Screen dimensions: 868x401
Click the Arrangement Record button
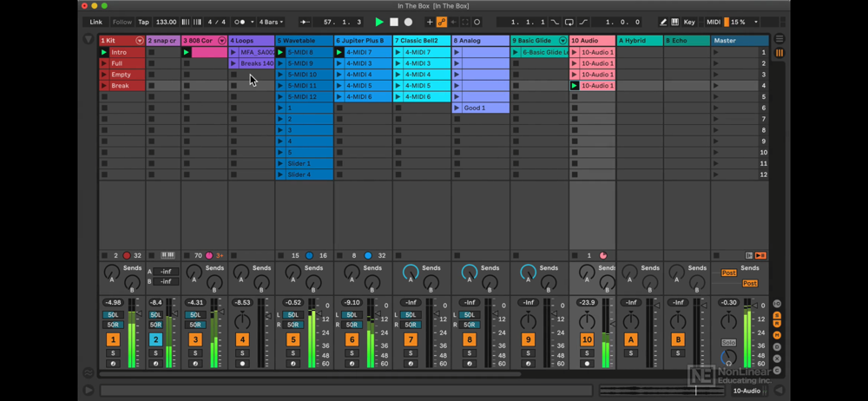408,22
